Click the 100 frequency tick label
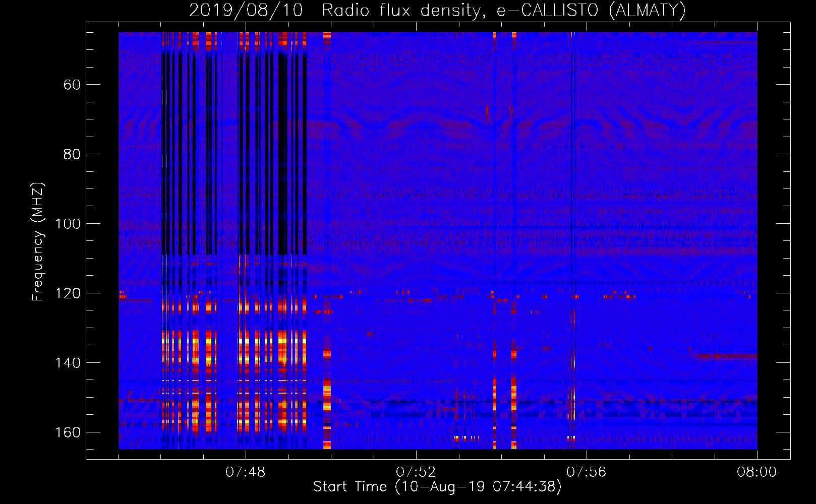This screenshot has height=504, width=816. pyautogui.click(x=68, y=224)
